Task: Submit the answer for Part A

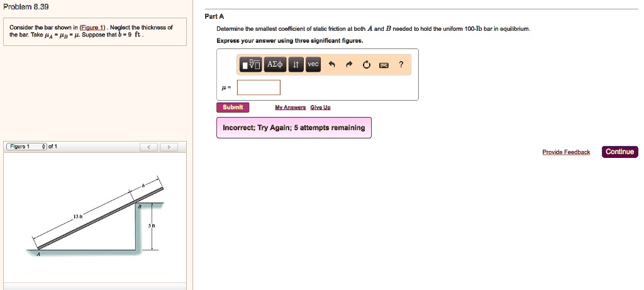Action: click(x=233, y=107)
